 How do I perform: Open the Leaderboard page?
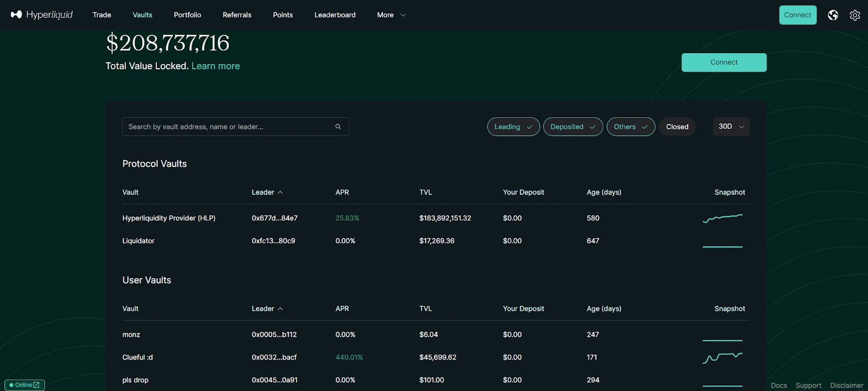[335, 15]
